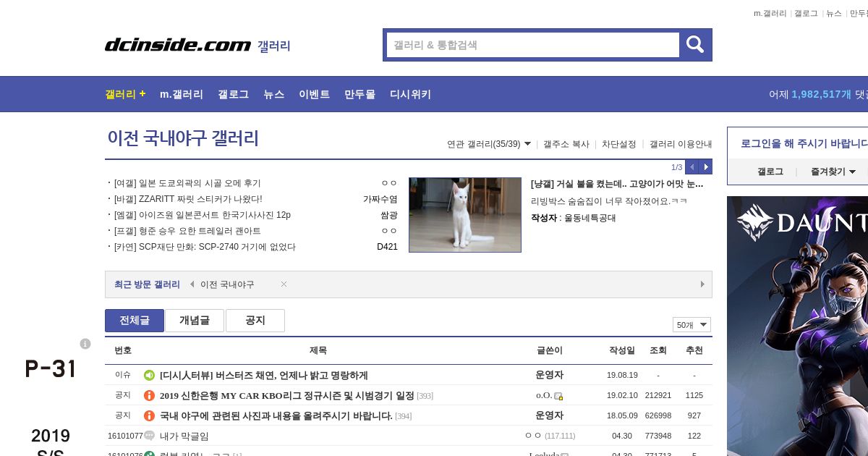Open top utility m.갤러리 link
868x456 pixels.
click(x=770, y=13)
